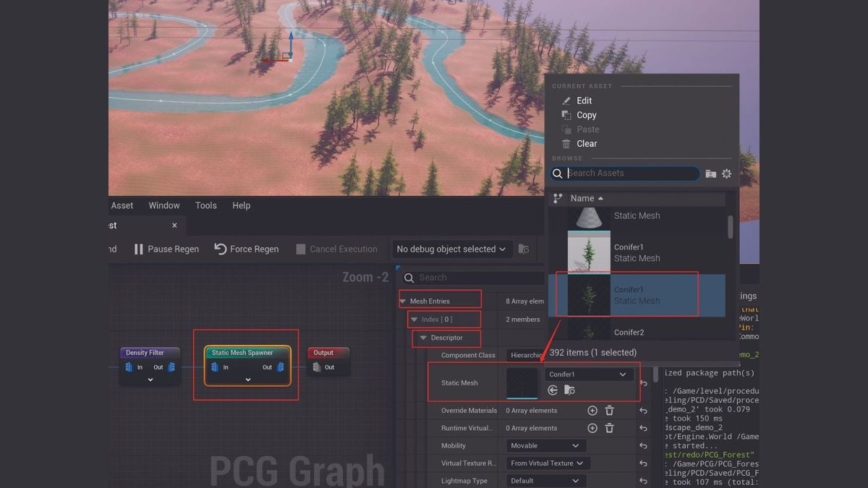
Task: Click the Static Mesh thumbnail preview
Action: coord(522,383)
